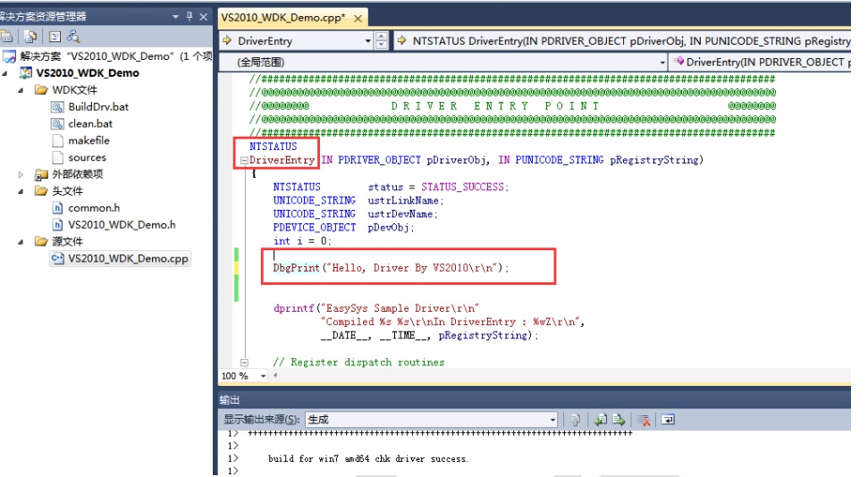This screenshot has height=477, width=868.
Task: Click the Clear All output icon
Action: click(x=644, y=420)
